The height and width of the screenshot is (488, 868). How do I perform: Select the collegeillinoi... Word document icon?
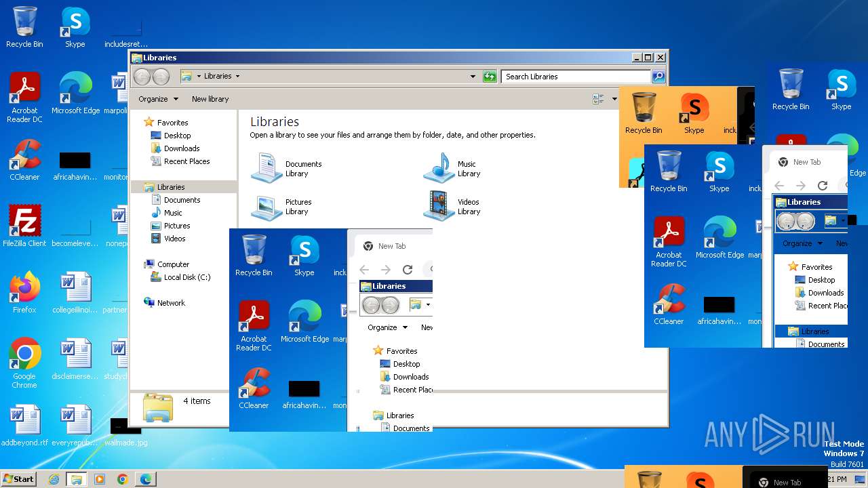point(75,292)
